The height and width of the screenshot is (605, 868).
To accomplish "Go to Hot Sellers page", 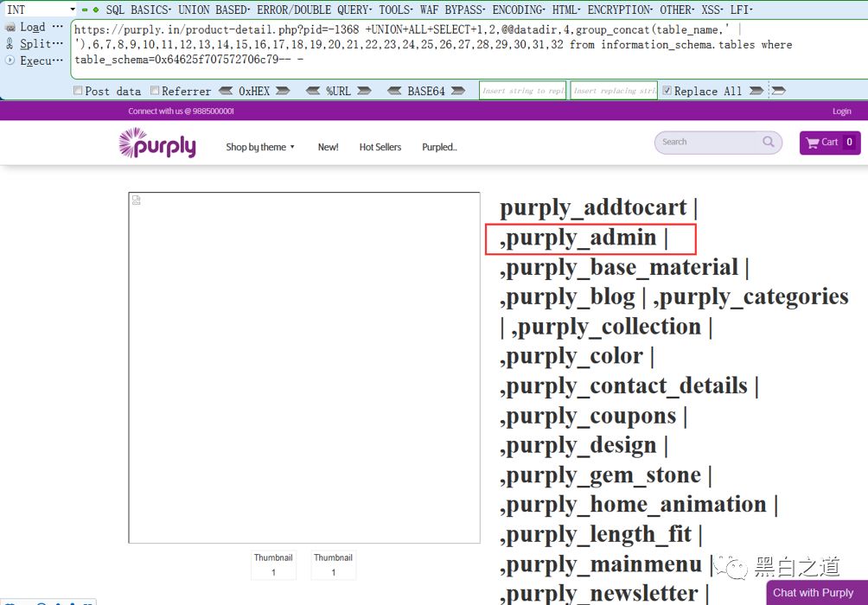I will coord(380,147).
